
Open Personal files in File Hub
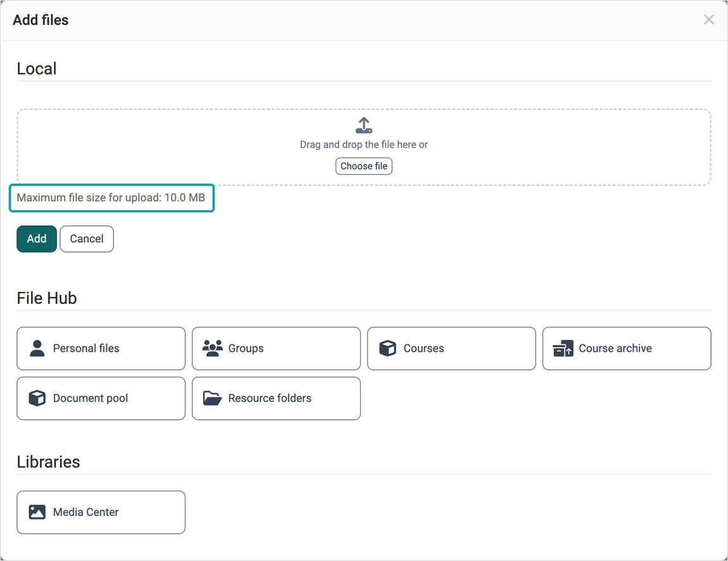click(x=101, y=348)
